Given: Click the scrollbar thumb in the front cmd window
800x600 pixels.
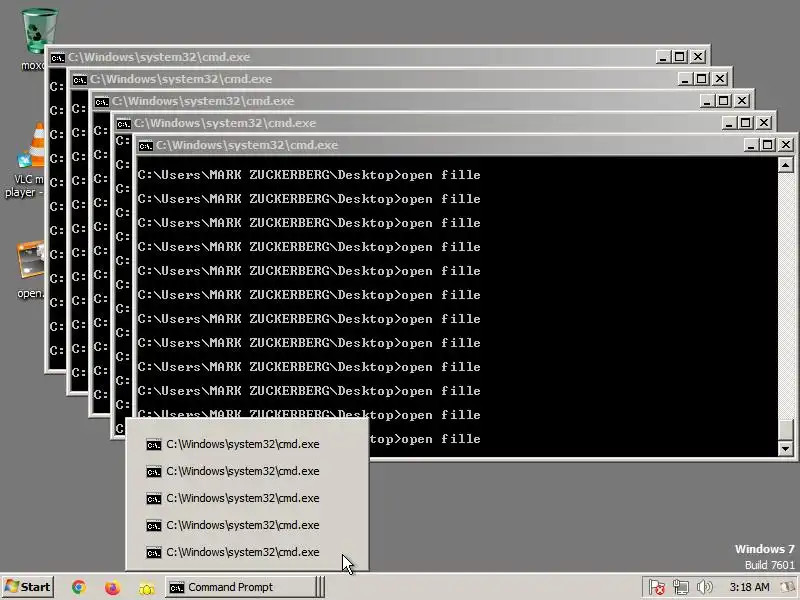Looking at the screenshot, I should (786, 430).
